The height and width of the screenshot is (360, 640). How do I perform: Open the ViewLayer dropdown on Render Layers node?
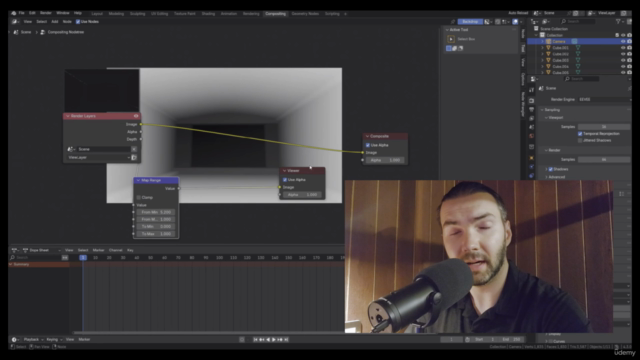point(99,157)
